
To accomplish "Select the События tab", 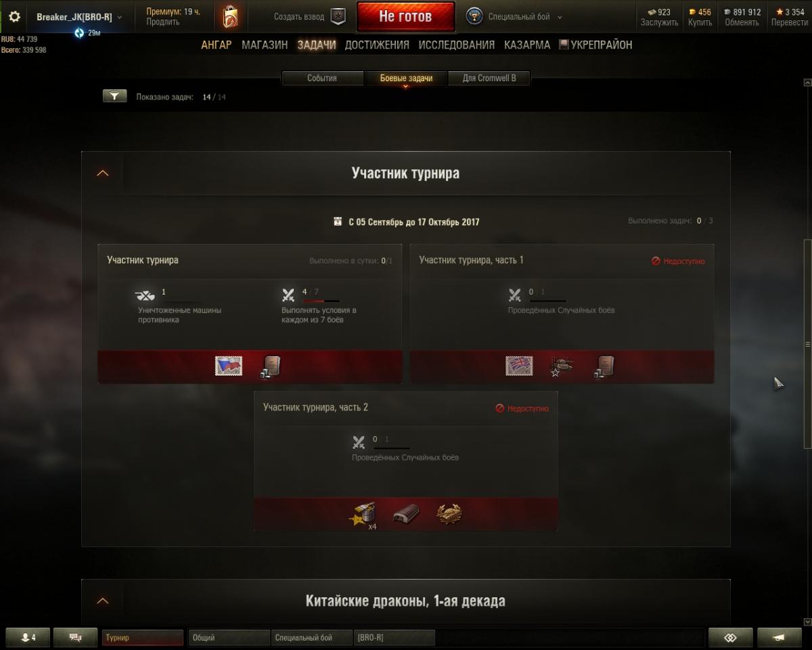I will coord(322,79).
